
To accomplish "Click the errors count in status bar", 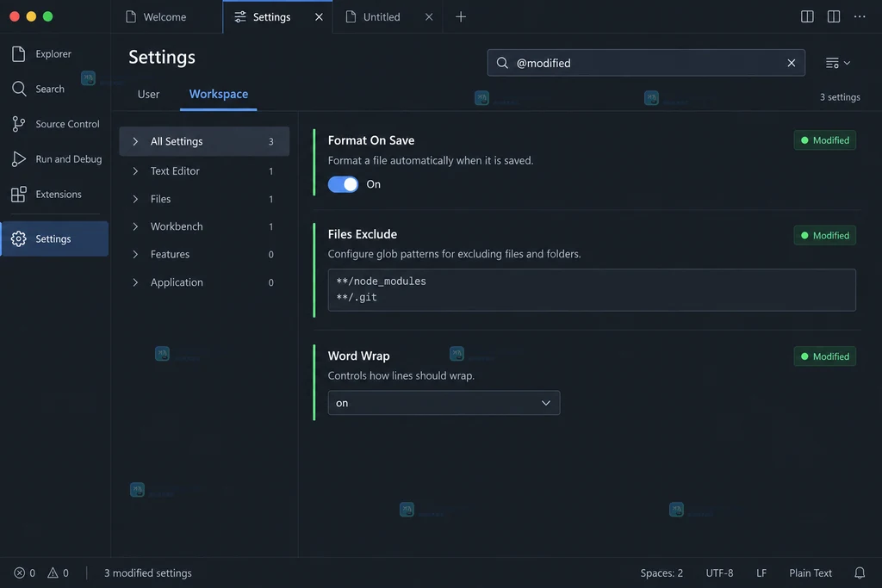I will 24,573.
